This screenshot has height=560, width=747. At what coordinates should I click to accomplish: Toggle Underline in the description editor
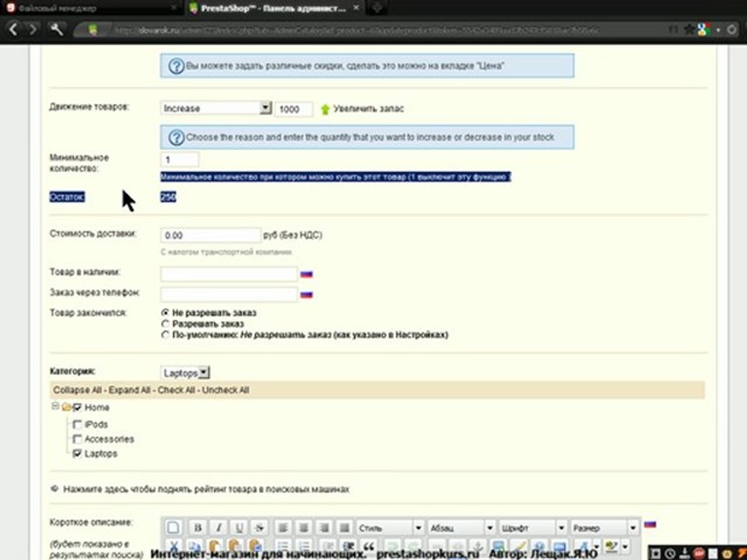(x=239, y=527)
